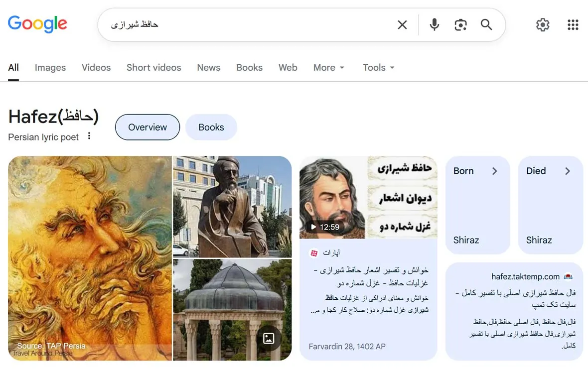Switch to the Videos tab

pos(96,67)
